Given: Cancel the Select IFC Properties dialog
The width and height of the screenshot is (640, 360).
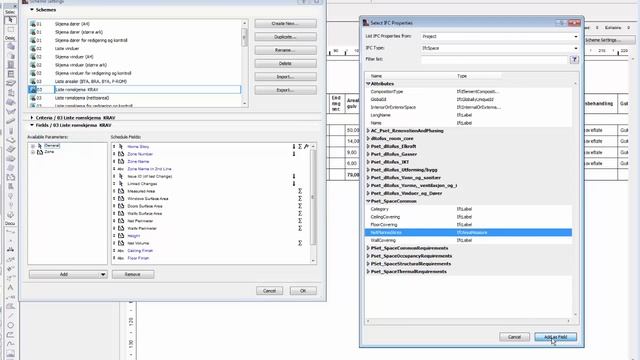Looking at the screenshot, I should coord(514,337).
